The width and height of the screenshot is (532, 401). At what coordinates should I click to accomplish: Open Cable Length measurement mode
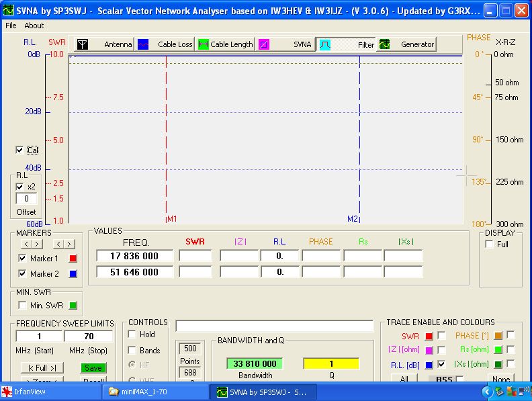(204, 44)
